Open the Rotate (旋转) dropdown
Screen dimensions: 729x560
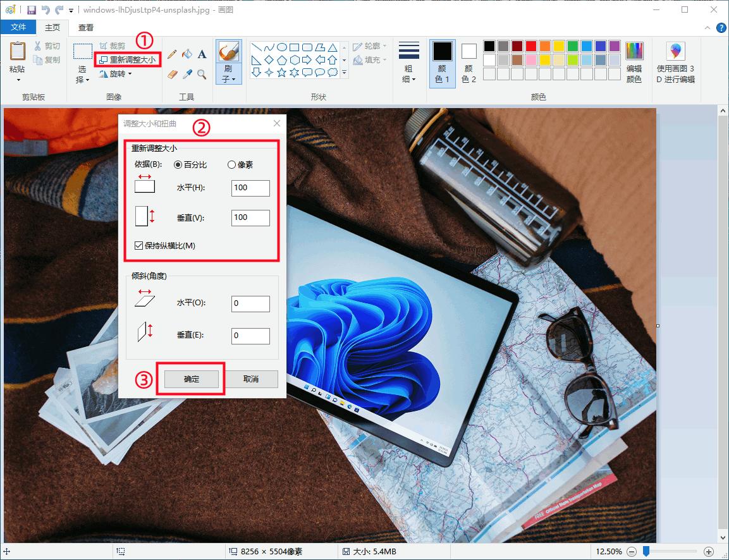pos(116,74)
